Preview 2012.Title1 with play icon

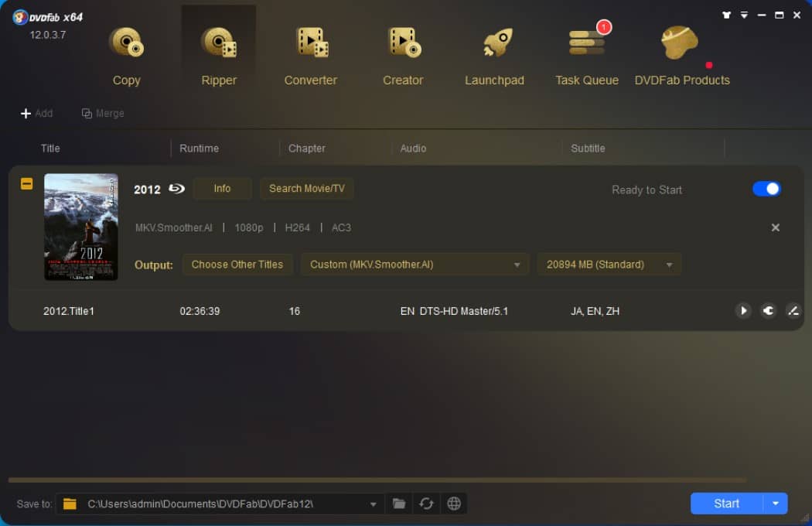(x=743, y=310)
